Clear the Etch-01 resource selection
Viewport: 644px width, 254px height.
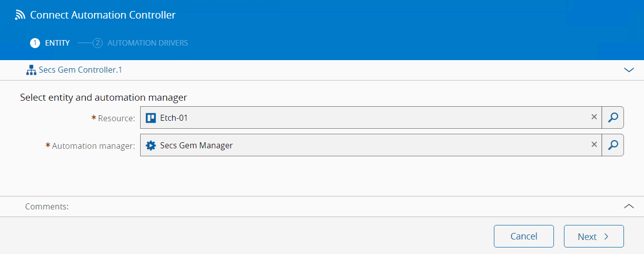click(x=594, y=117)
